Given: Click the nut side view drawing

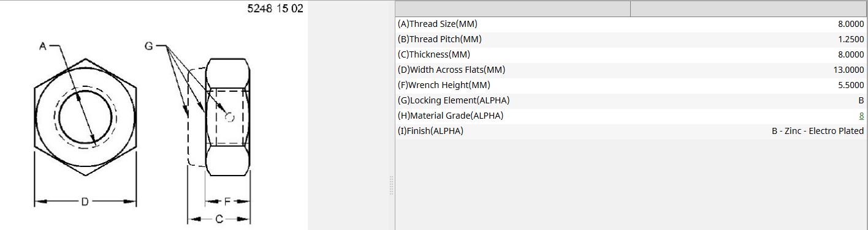Looking at the screenshot, I should (x=219, y=117).
